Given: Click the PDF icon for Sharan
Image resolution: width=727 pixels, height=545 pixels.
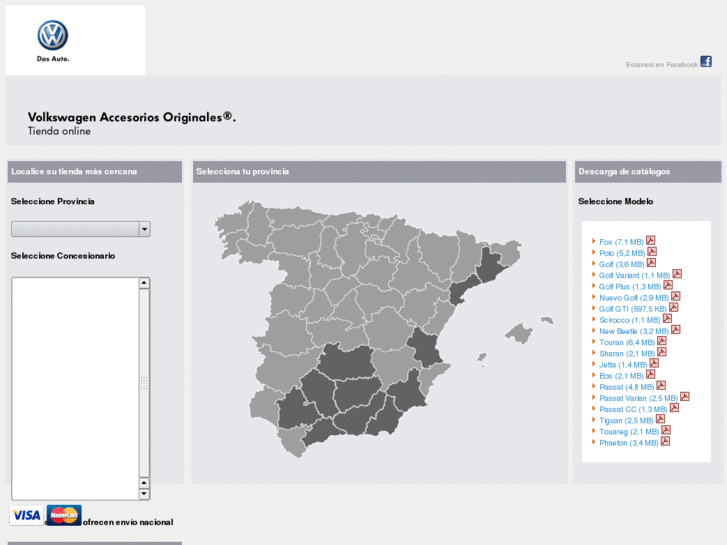Looking at the screenshot, I should click(662, 352).
